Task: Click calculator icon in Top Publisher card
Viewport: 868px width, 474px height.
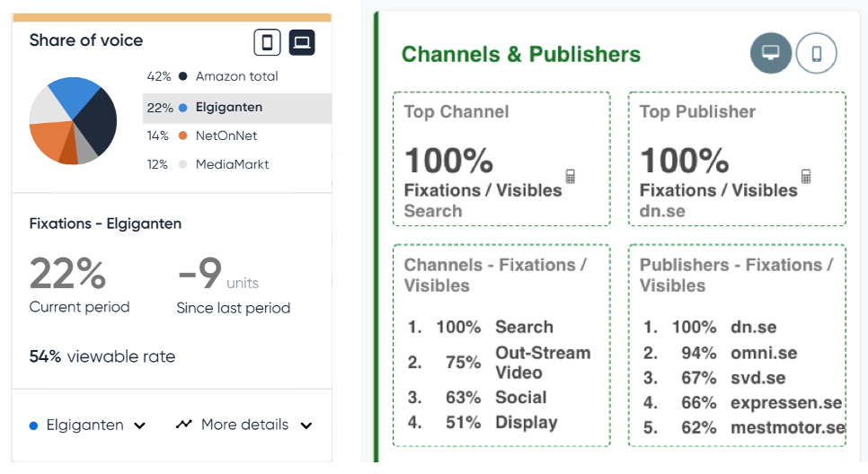Action: point(805,176)
